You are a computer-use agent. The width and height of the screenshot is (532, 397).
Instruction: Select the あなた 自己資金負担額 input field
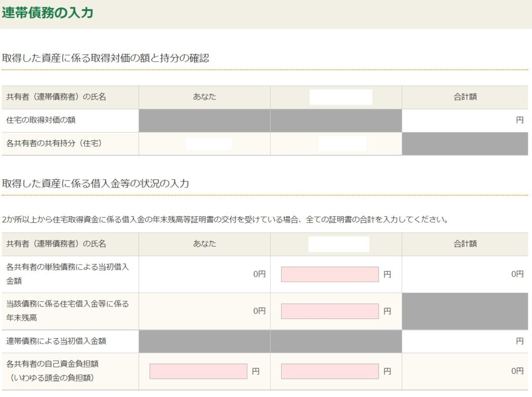(198, 371)
